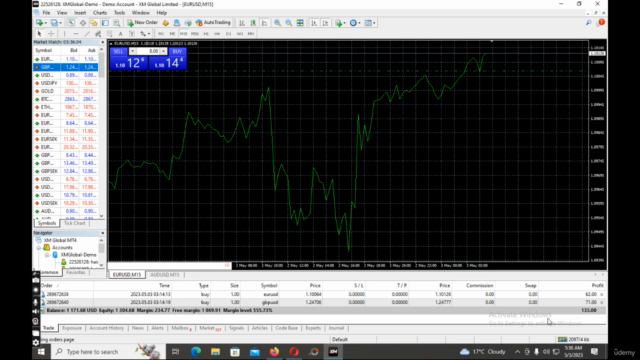This screenshot has height=360, width=640.
Task: Toggle the auto scroll chart icon
Action: click(x=313, y=23)
